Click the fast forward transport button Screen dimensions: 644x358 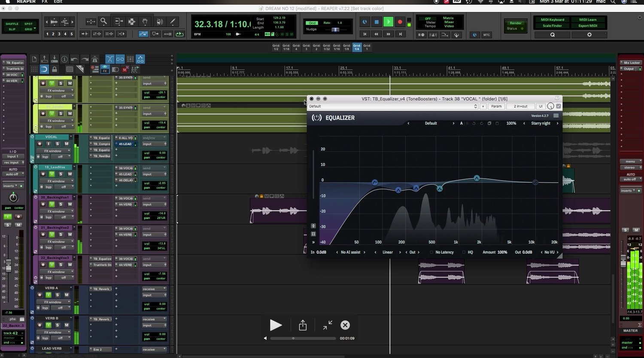(x=388, y=34)
